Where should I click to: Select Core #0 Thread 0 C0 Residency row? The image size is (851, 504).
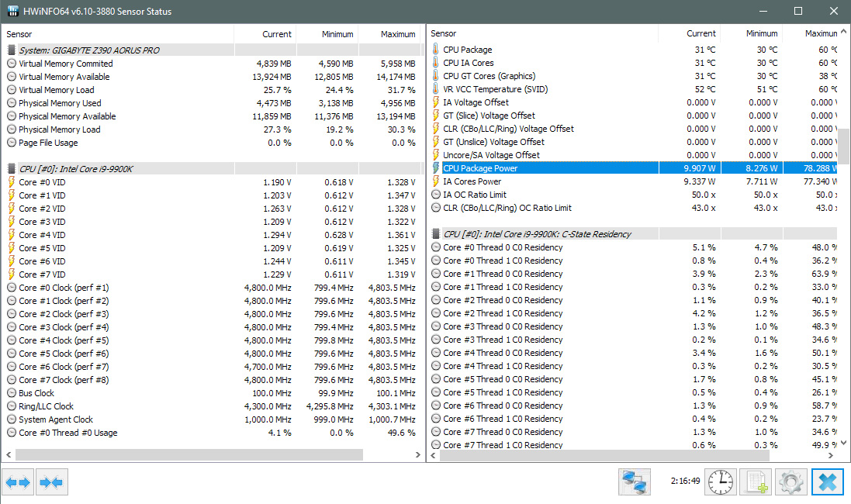pos(632,247)
